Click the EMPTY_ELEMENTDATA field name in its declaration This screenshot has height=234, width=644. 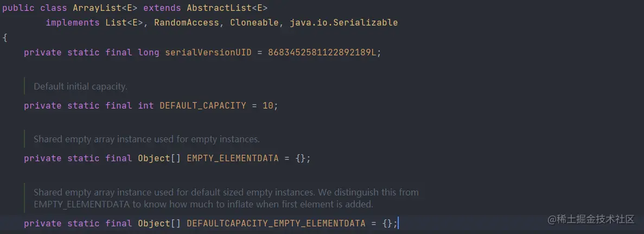(233, 159)
